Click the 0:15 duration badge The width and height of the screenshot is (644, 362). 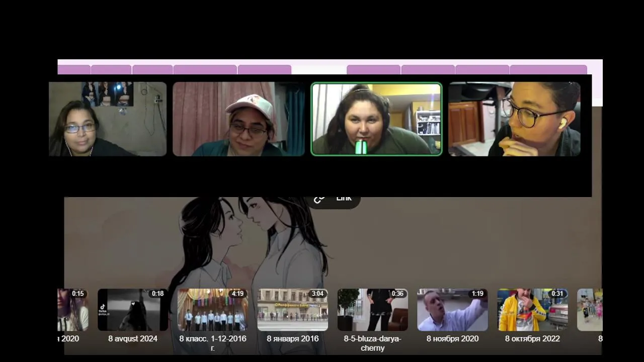point(78,294)
